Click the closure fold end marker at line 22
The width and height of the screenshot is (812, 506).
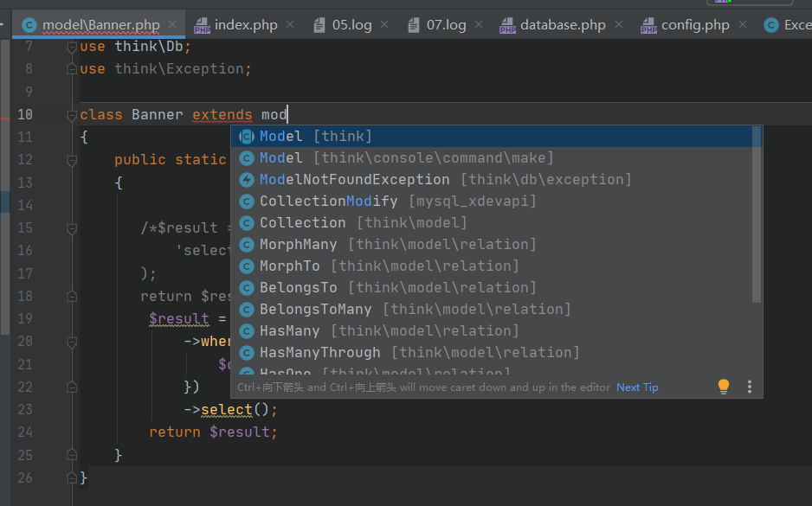click(x=72, y=388)
